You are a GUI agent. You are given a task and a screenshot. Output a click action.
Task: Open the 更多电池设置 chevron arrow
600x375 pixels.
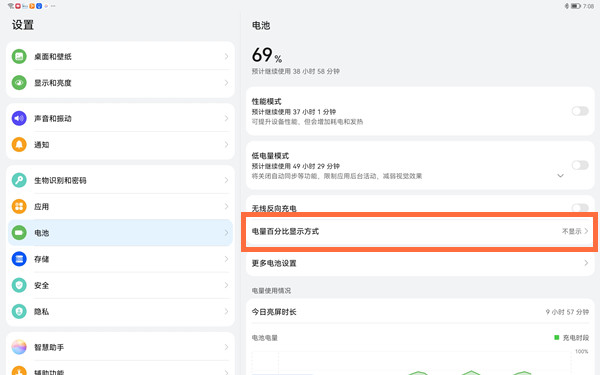click(586, 263)
